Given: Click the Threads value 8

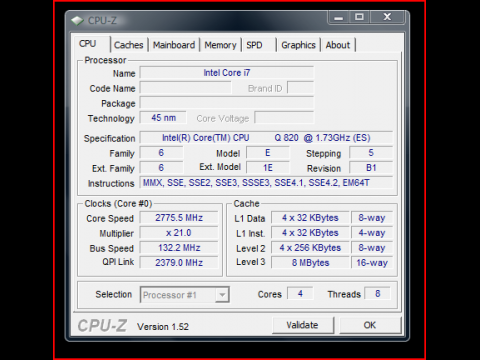Looking at the screenshot, I should (x=377, y=294).
